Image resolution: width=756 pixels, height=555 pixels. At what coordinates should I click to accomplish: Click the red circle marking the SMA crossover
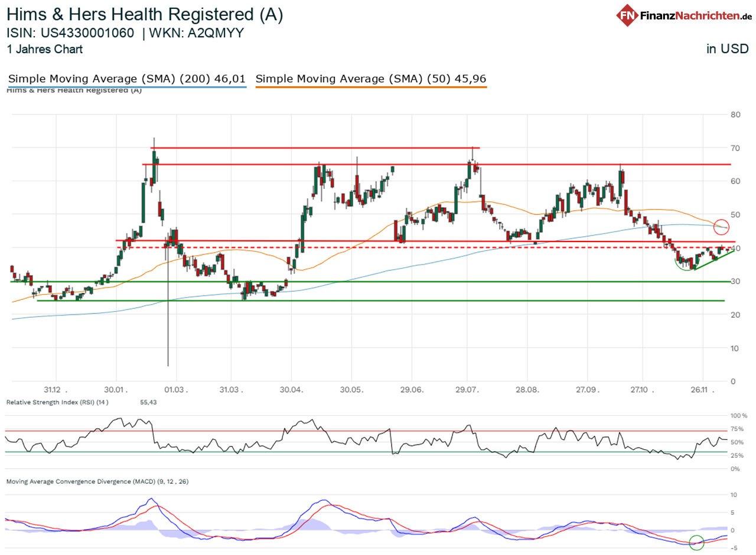tap(722, 227)
